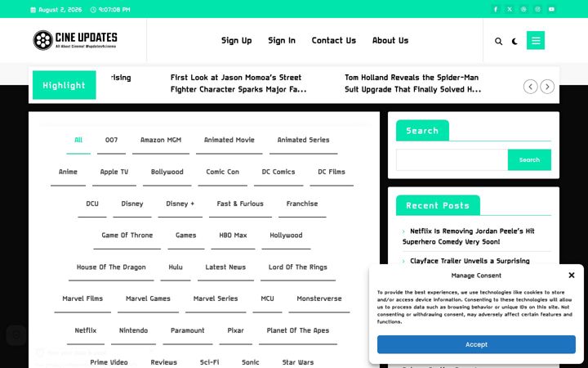Open the YouTube social link

click(x=551, y=9)
